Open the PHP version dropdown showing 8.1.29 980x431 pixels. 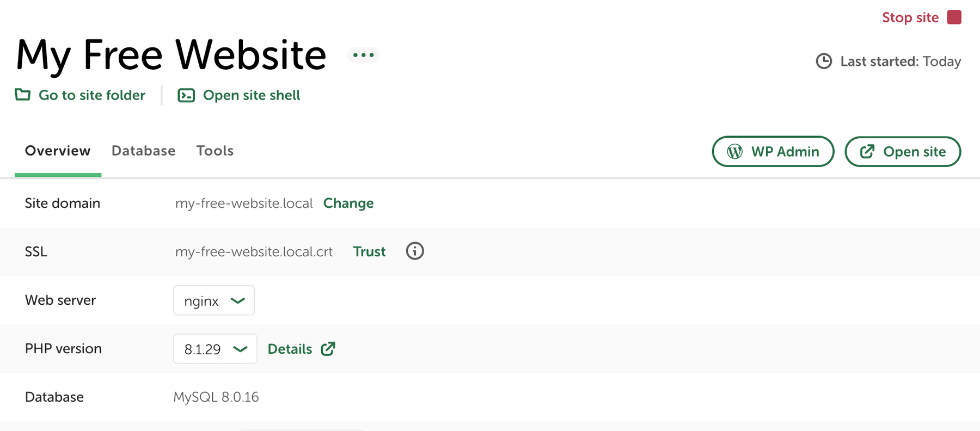tap(215, 349)
